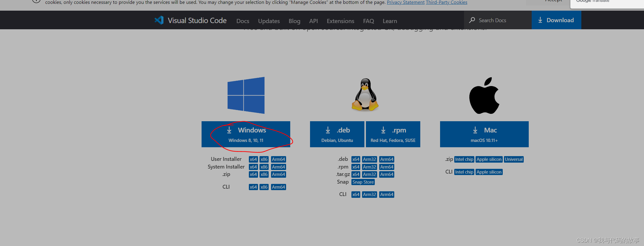Click the Visual Studio Code logo icon
The height and width of the screenshot is (246, 644).
coord(159,20)
